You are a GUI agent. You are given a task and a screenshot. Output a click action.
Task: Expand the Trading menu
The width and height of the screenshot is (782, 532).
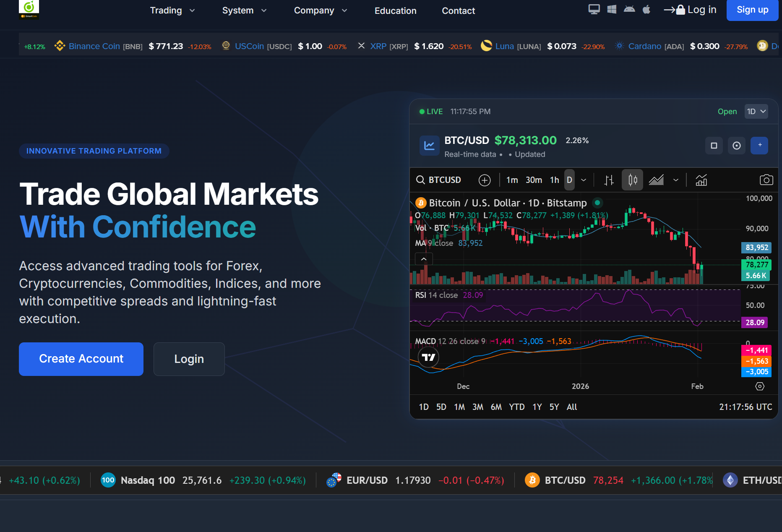point(172,10)
